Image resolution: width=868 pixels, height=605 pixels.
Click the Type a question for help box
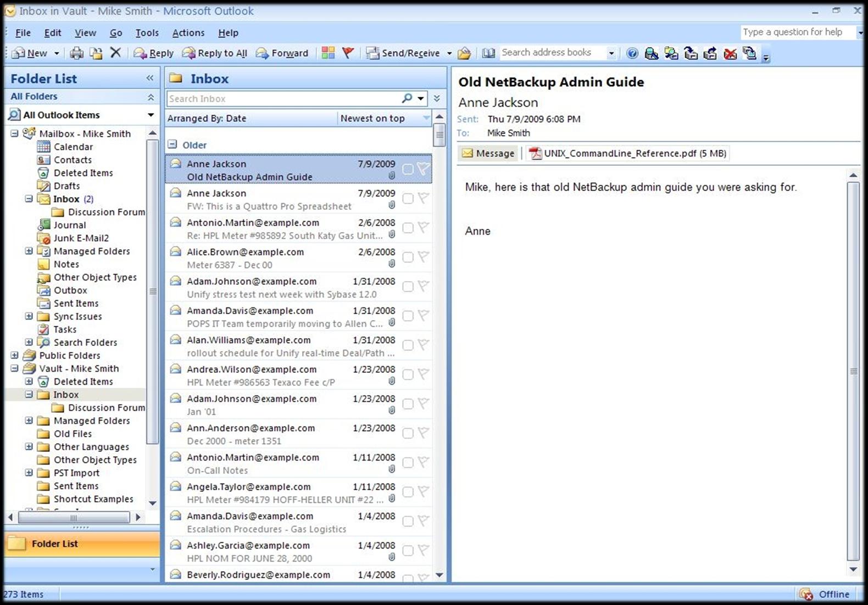point(798,32)
